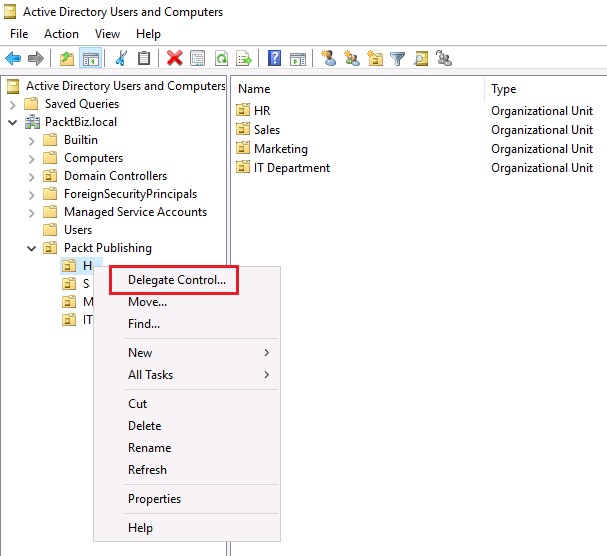
Task: Collapse the Packt Publishing OU node
Action: 31,248
